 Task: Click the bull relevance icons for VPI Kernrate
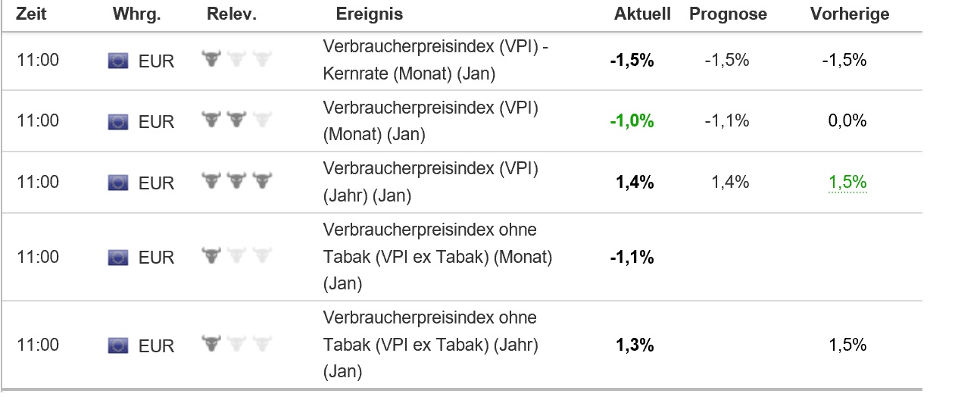click(236, 58)
